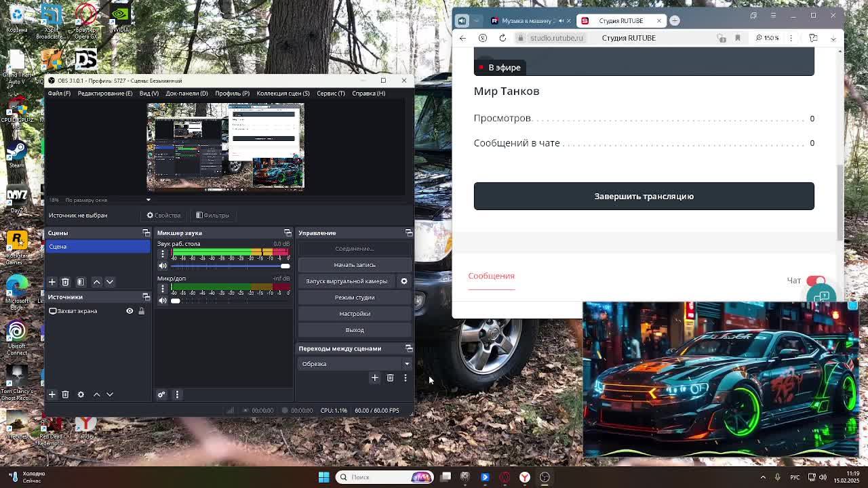Click Запуск виртуальной камеры button

pos(347,281)
